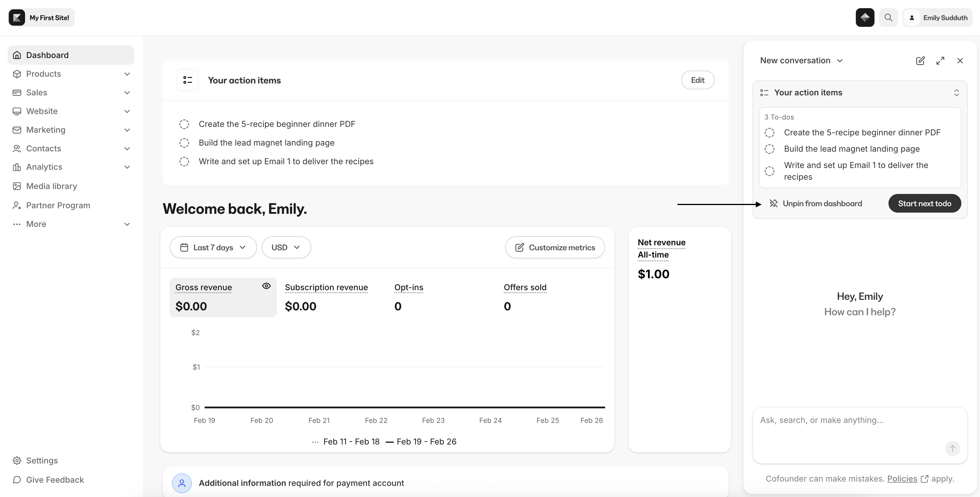Check off the 5-recipe beginner dinner PDF task
Image resolution: width=980 pixels, height=497 pixels.
tap(184, 124)
